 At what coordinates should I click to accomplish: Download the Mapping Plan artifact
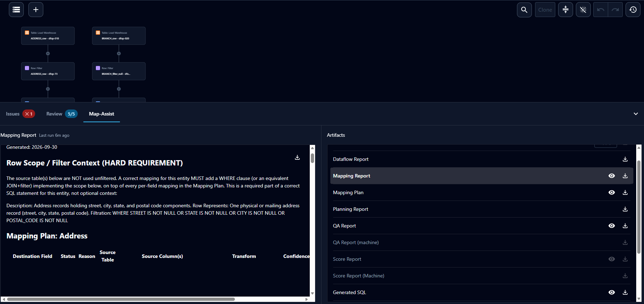(x=625, y=192)
